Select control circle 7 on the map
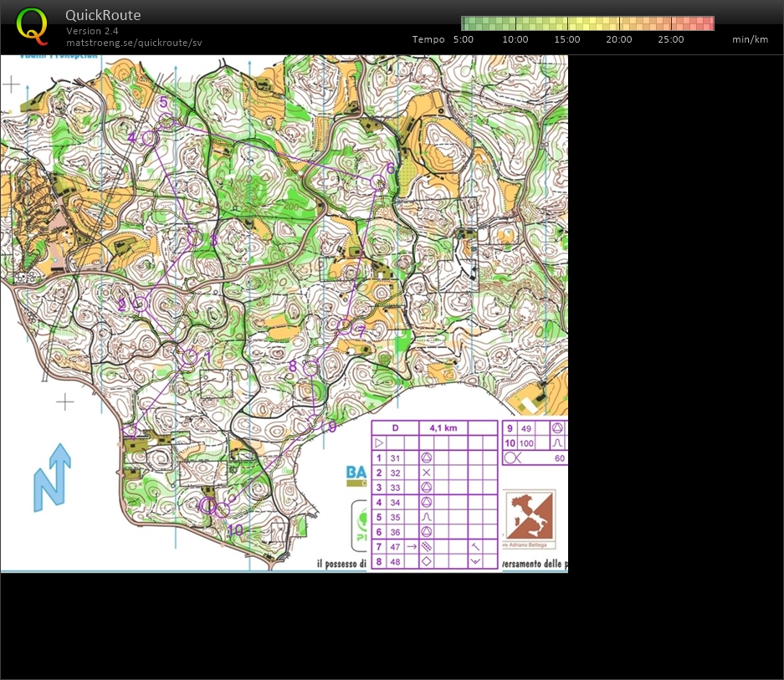This screenshot has width=784, height=680. coord(344,326)
